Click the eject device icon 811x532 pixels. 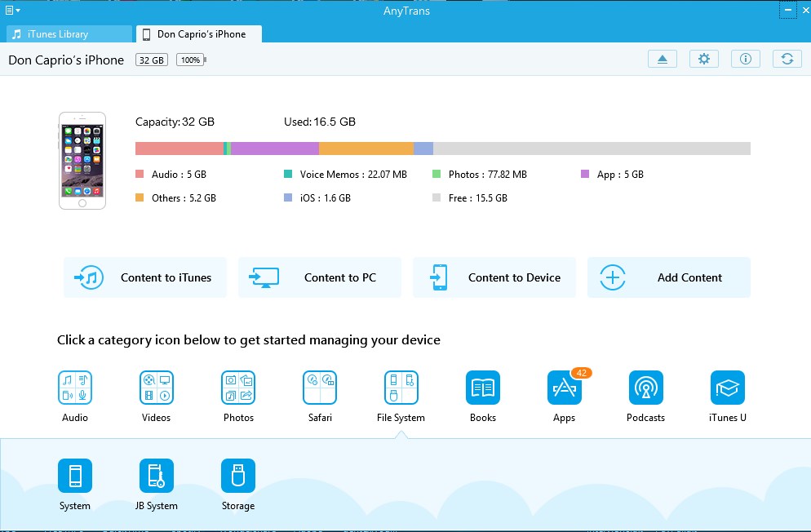(663, 59)
